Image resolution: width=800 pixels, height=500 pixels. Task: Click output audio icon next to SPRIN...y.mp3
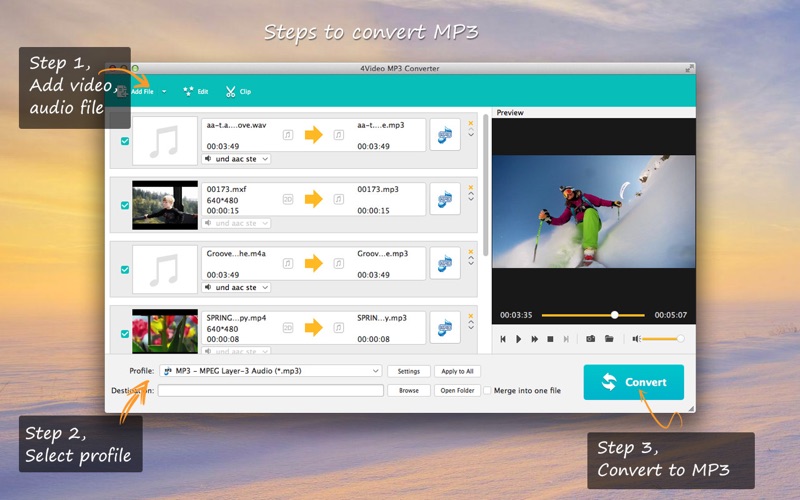pyautogui.click(x=338, y=328)
